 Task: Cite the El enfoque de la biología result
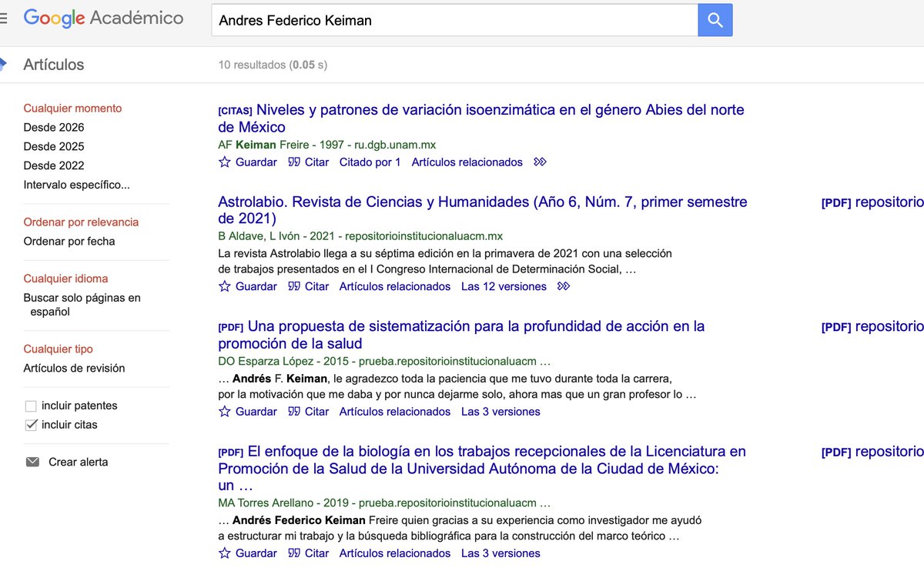[x=308, y=553]
